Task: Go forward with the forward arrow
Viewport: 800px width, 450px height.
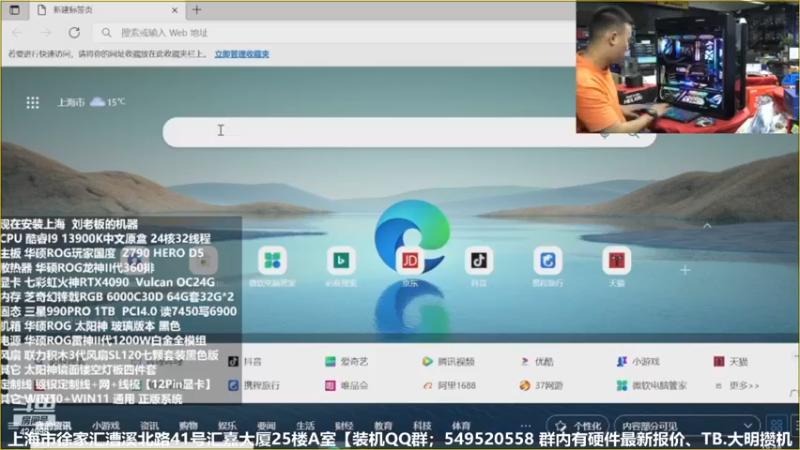Action: pos(46,33)
